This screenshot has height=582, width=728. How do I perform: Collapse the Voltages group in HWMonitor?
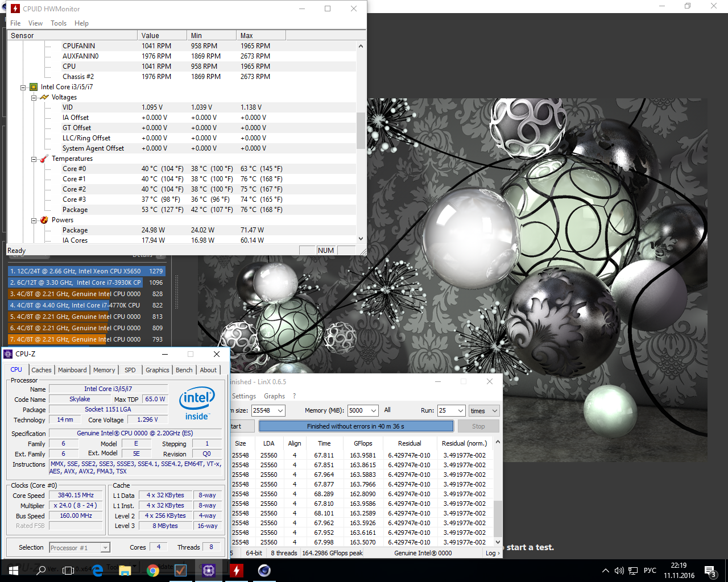point(34,98)
